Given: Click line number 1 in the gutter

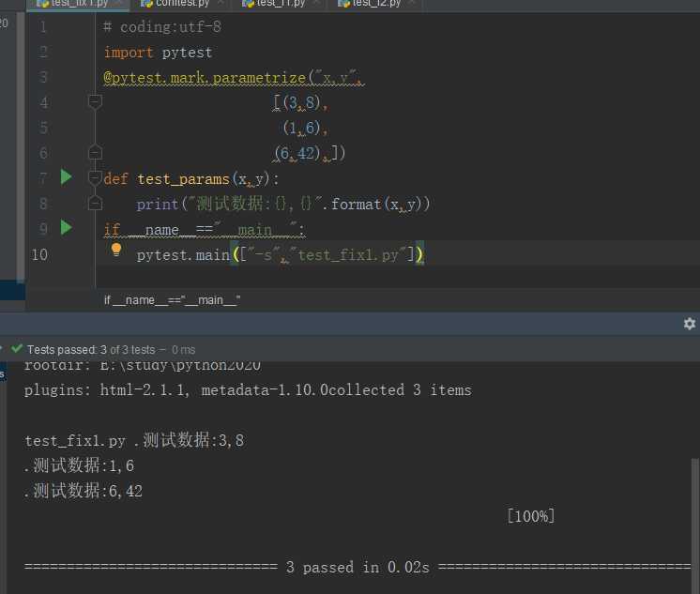Looking at the screenshot, I should [x=43, y=27].
